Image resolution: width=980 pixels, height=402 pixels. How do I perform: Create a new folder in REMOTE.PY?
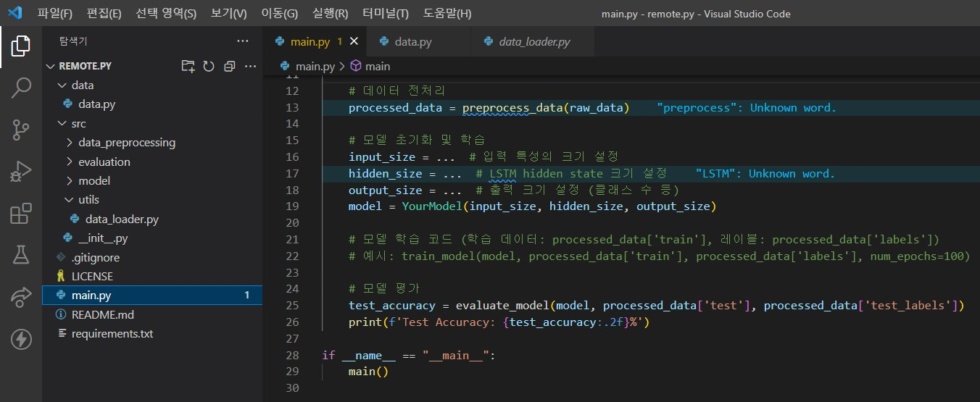coord(188,66)
